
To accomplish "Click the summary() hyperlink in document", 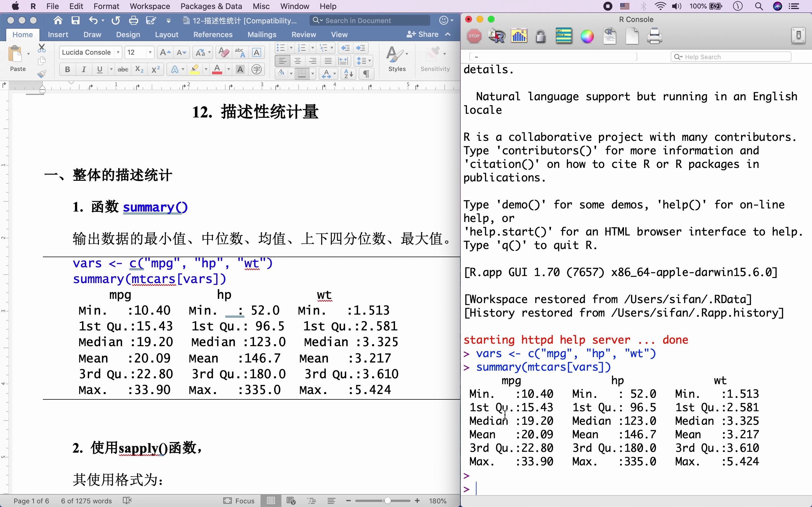I will pyautogui.click(x=155, y=207).
